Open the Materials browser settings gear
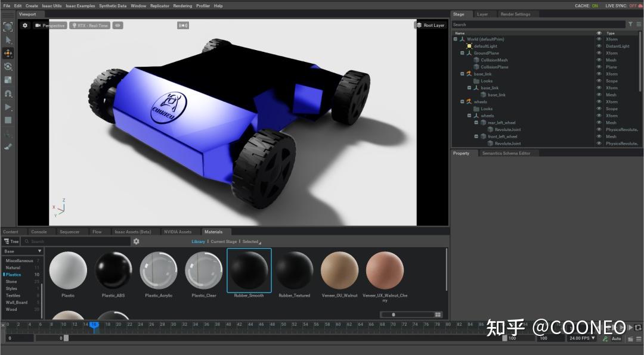Screen dimensions: 644x355 137,241
